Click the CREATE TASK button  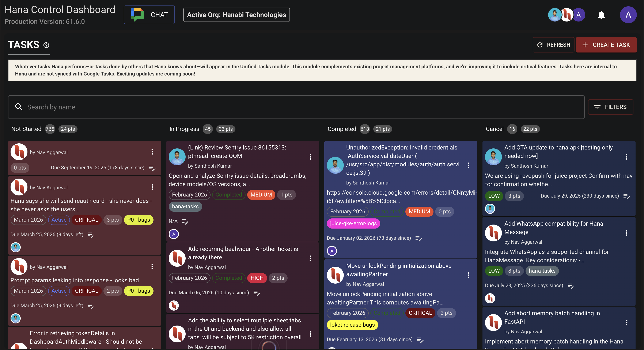point(606,45)
